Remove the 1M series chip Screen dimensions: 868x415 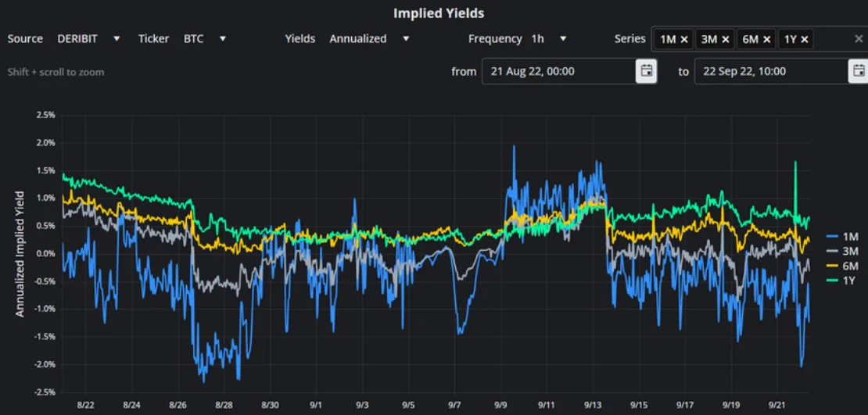[684, 39]
